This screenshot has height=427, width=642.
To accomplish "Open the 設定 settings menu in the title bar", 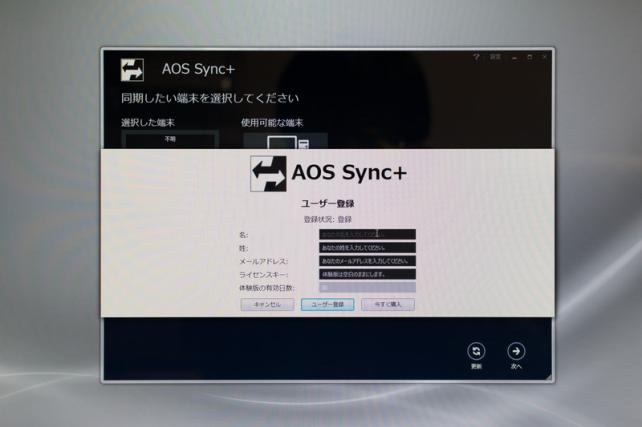I will tap(495, 57).
